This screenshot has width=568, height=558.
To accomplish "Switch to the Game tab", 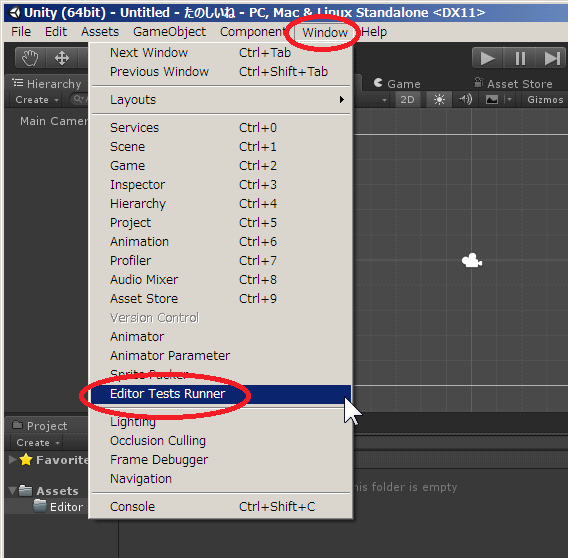I will click(x=397, y=84).
